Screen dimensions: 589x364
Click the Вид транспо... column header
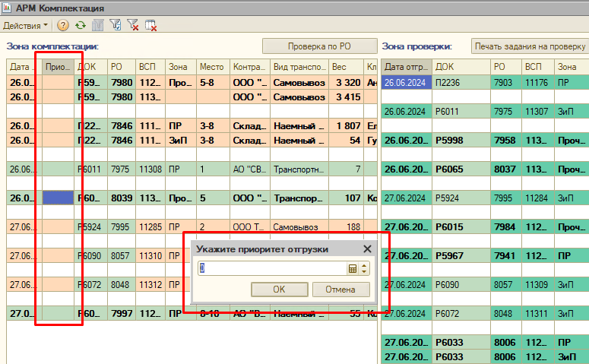click(x=299, y=67)
